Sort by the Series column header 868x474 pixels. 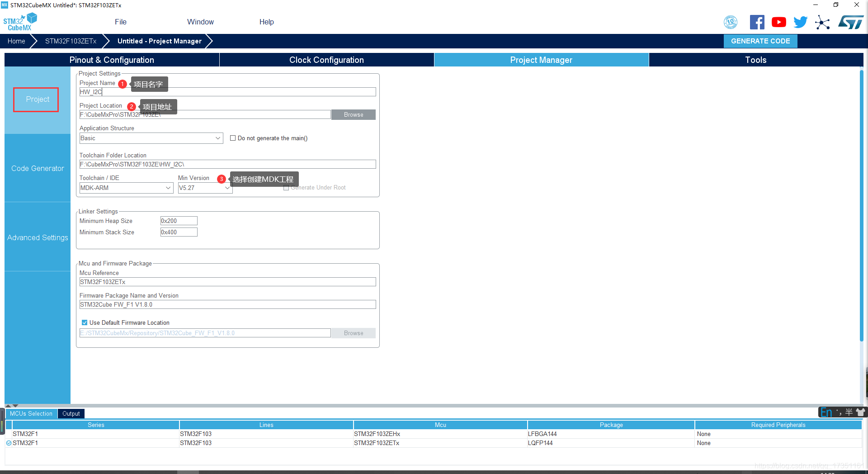pyautogui.click(x=96, y=425)
